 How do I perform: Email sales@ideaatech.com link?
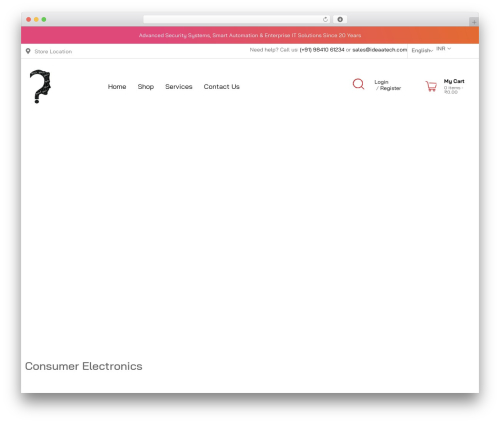380,50
